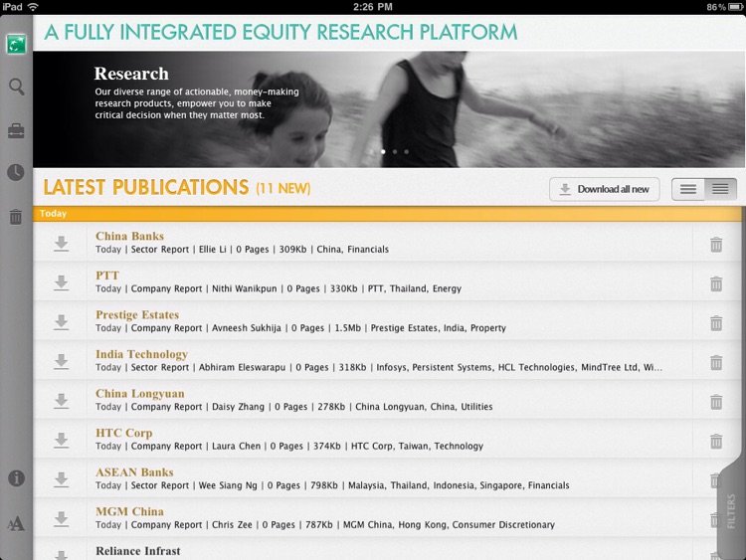Open the Prestige Estates publication title
Screen dimensions: 746x560
pos(137,315)
